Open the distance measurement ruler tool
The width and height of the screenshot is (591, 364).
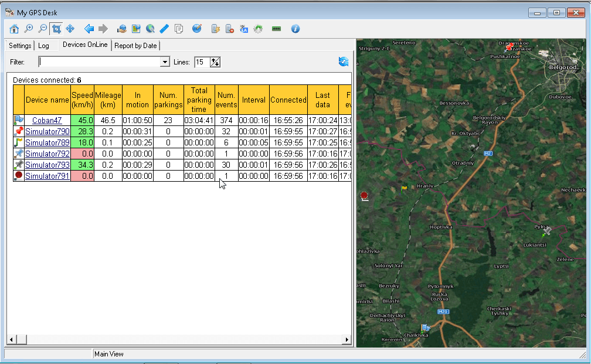pos(165,28)
